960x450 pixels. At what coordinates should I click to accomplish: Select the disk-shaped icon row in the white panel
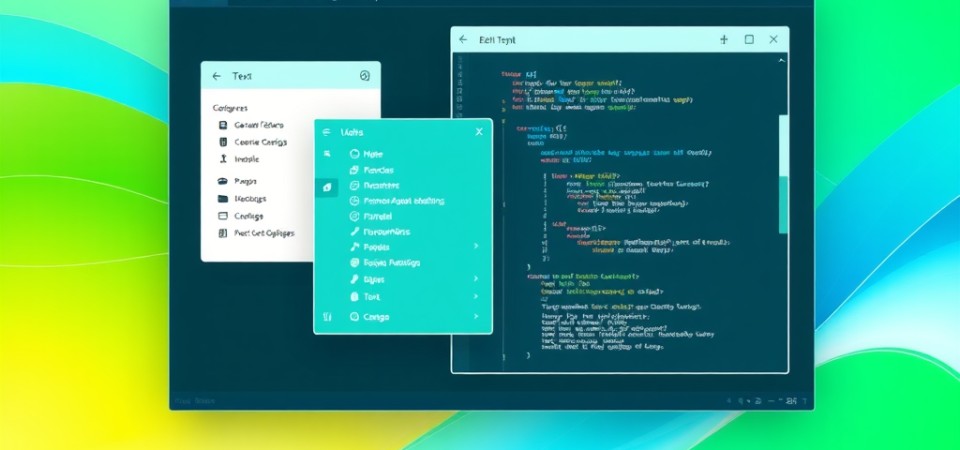coord(237,181)
